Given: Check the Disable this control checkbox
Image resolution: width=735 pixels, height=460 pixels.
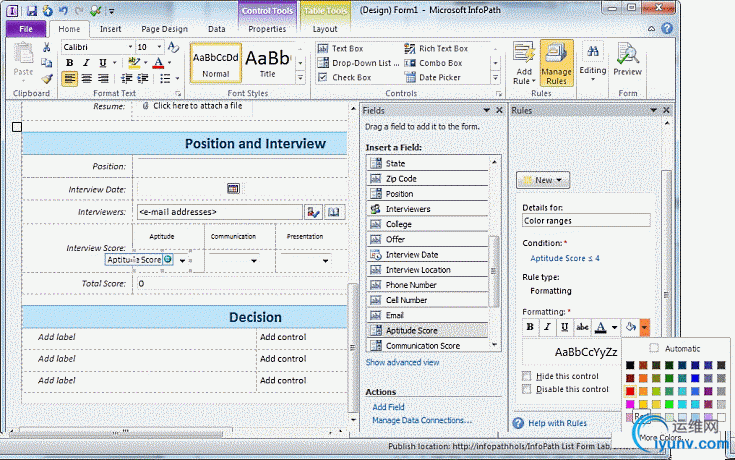Looking at the screenshot, I should (527, 389).
